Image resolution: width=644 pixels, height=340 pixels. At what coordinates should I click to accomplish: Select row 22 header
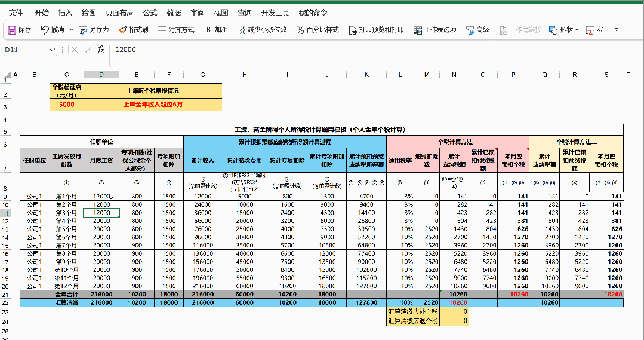[6, 302]
